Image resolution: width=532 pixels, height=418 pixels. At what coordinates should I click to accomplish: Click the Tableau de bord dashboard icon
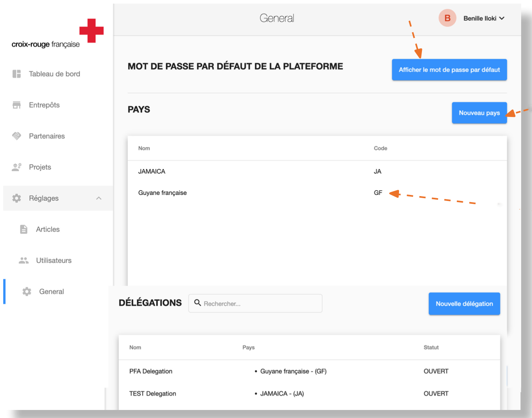(x=16, y=74)
